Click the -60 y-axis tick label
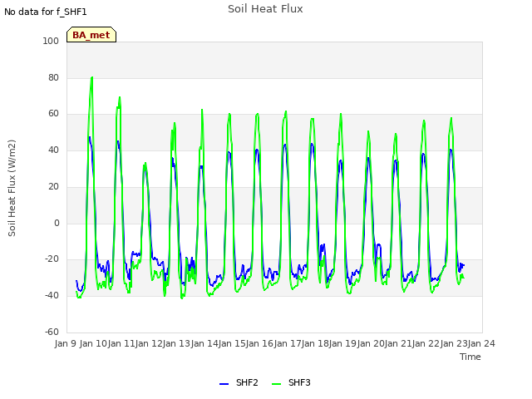This screenshot has height=399, width=532. [x=52, y=332]
